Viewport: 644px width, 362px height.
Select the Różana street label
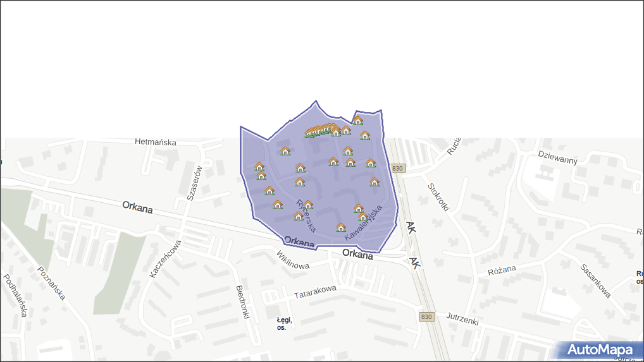(x=502, y=270)
